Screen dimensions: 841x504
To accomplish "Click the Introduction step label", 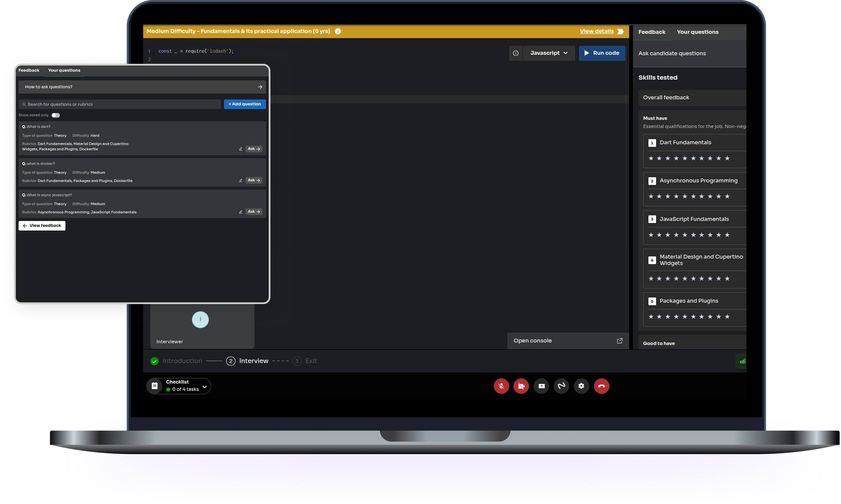I will click(x=182, y=361).
